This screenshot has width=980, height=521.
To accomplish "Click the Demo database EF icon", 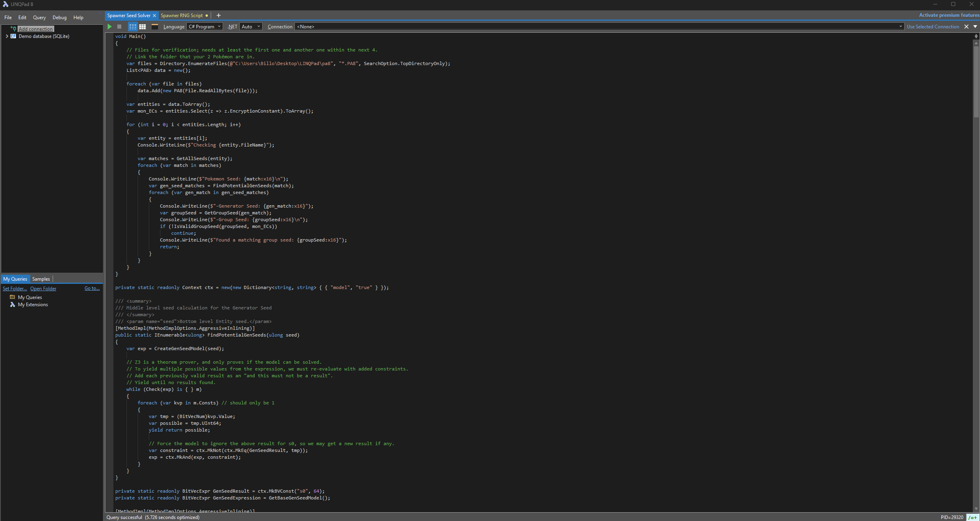I will 13,36.
